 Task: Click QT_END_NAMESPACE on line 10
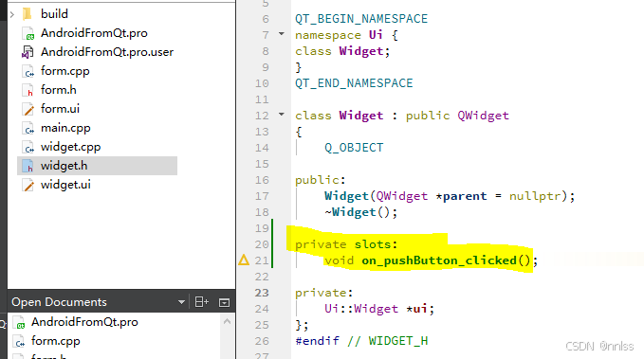pos(354,83)
